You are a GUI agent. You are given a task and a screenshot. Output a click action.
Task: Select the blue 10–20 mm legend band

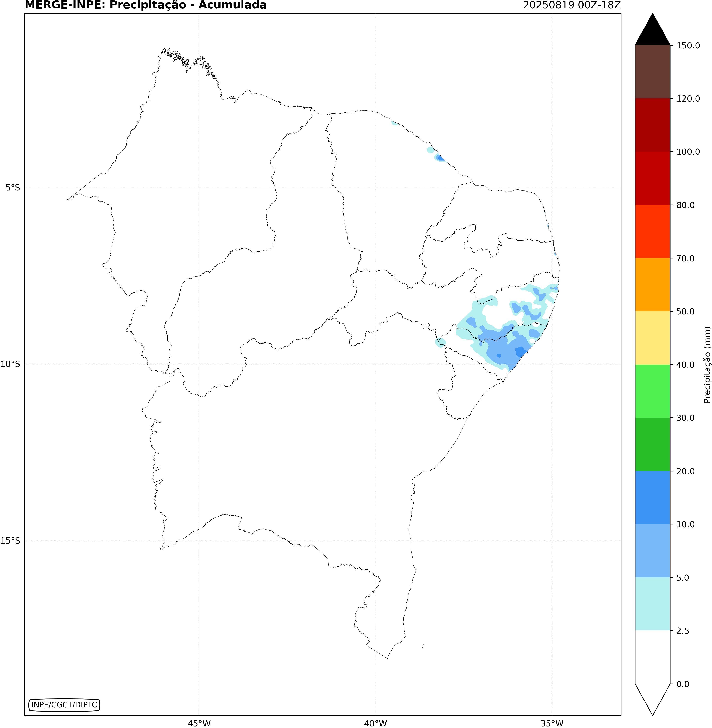tap(652, 497)
